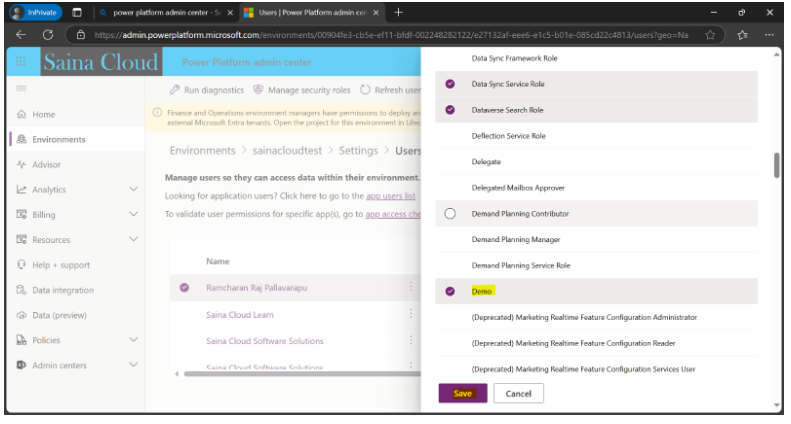Open the browser settings ellipsis menu
The height and width of the screenshot is (424, 791).
769,35
